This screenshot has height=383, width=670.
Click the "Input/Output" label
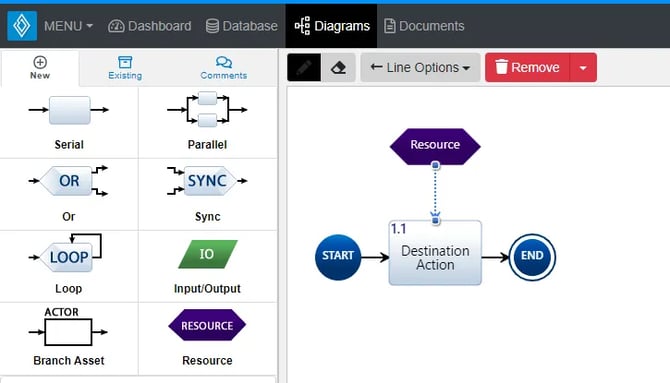[x=207, y=289]
